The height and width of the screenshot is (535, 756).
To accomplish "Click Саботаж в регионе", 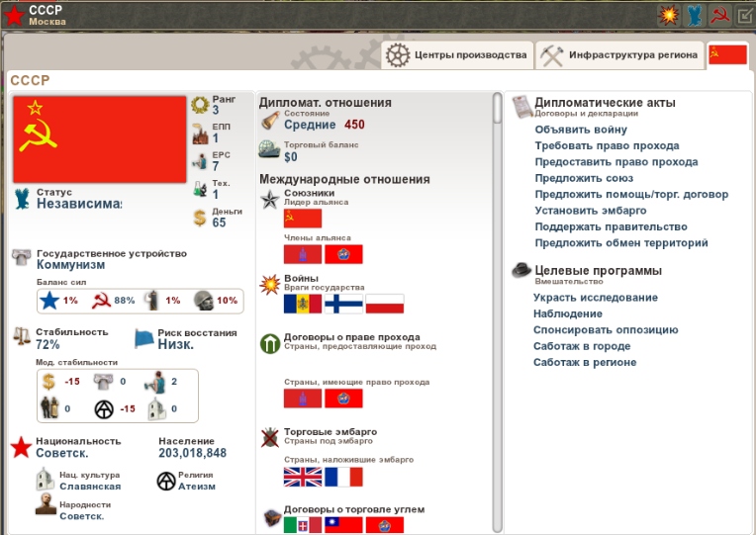I will [x=585, y=363].
